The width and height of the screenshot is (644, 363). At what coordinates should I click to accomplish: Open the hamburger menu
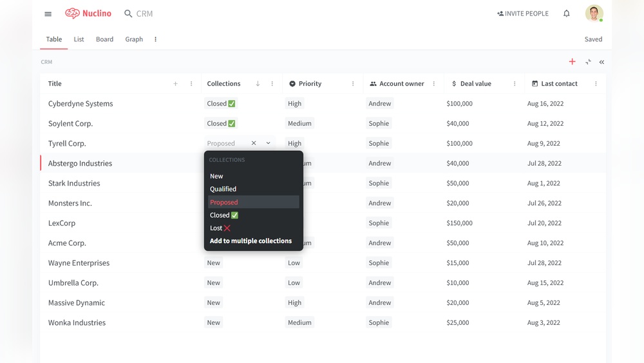point(48,14)
